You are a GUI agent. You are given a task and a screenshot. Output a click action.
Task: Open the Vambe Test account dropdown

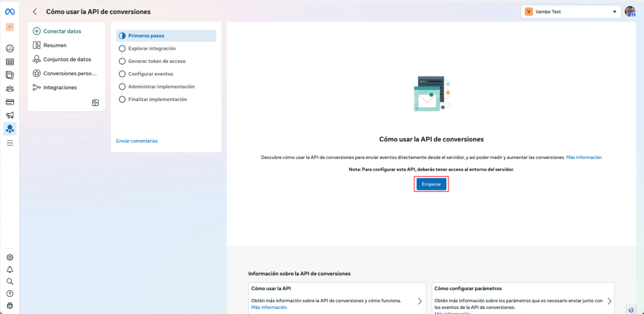[x=570, y=12]
